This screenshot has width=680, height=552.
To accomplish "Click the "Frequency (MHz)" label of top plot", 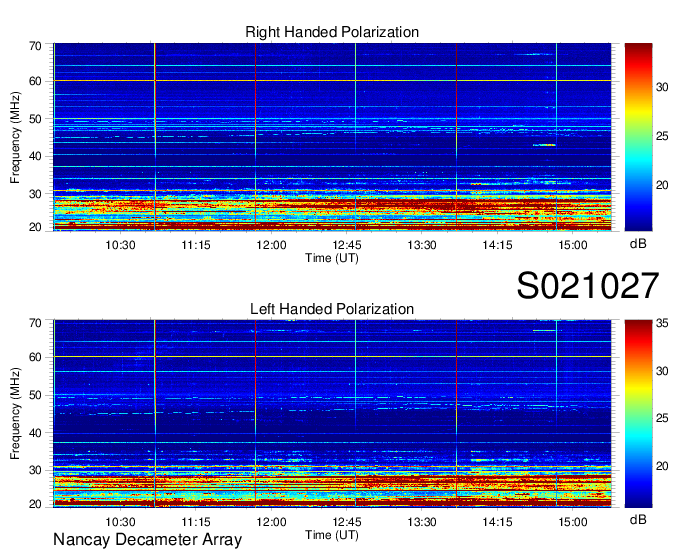I will coord(15,137).
